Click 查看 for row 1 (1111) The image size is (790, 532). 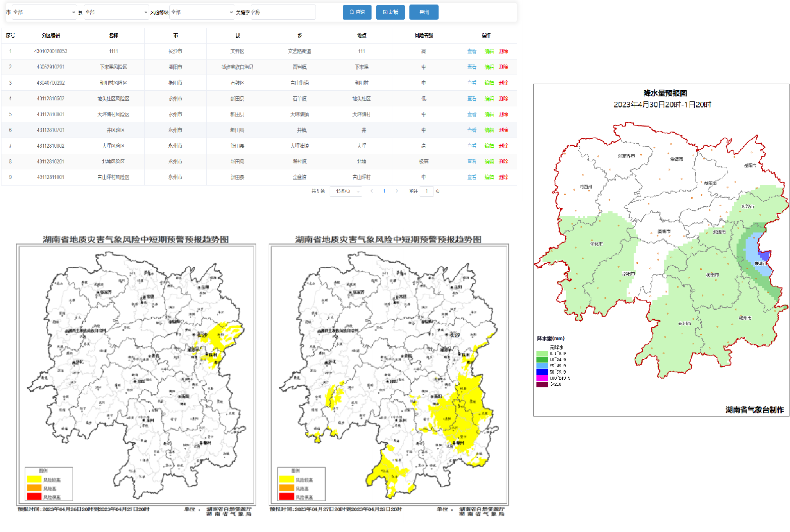coord(471,51)
